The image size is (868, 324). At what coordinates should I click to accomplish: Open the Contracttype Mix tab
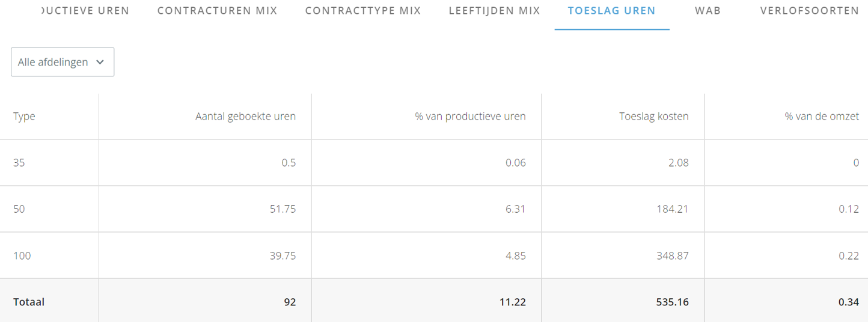point(363,11)
